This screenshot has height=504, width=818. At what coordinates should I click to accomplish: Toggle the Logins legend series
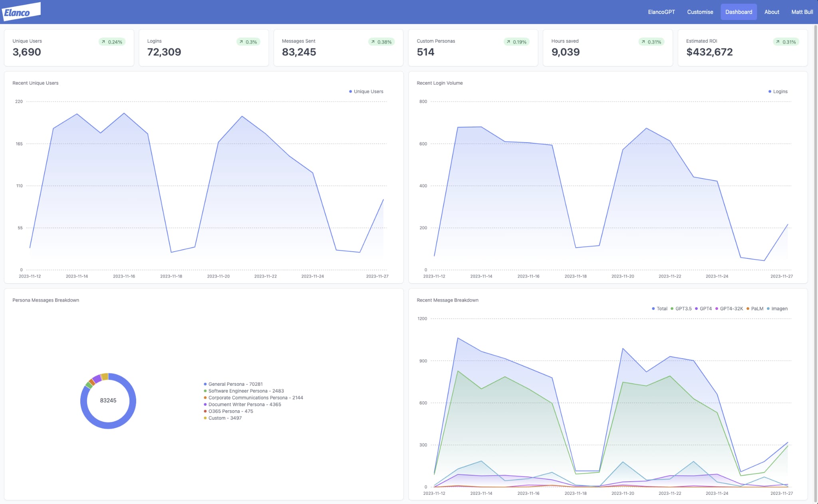tap(778, 91)
